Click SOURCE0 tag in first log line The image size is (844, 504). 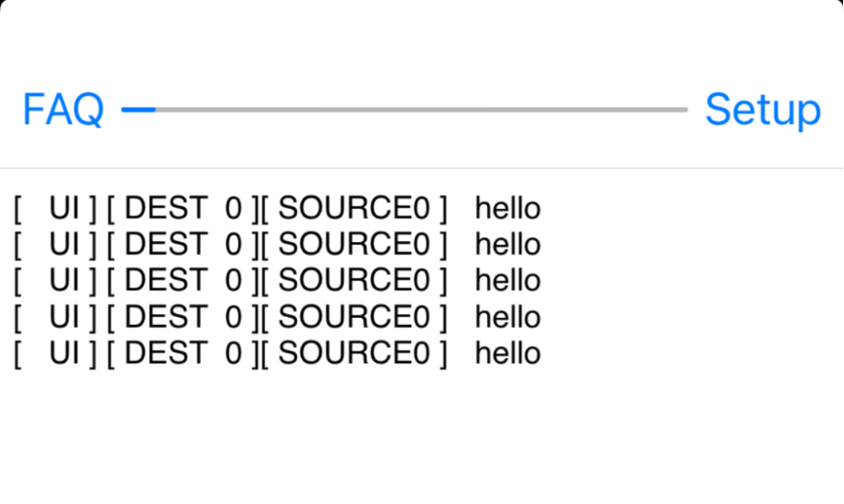pos(354,209)
